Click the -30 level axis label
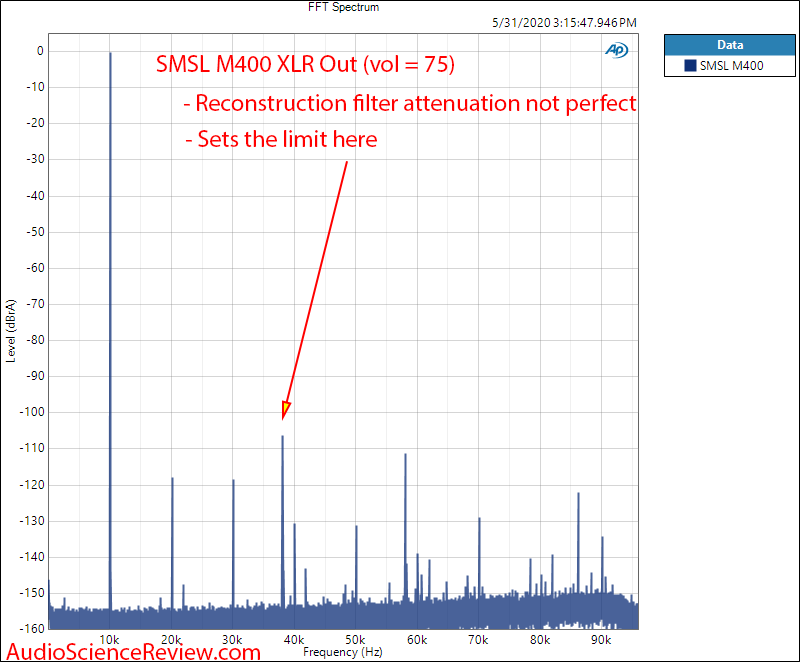 pyautogui.click(x=35, y=159)
